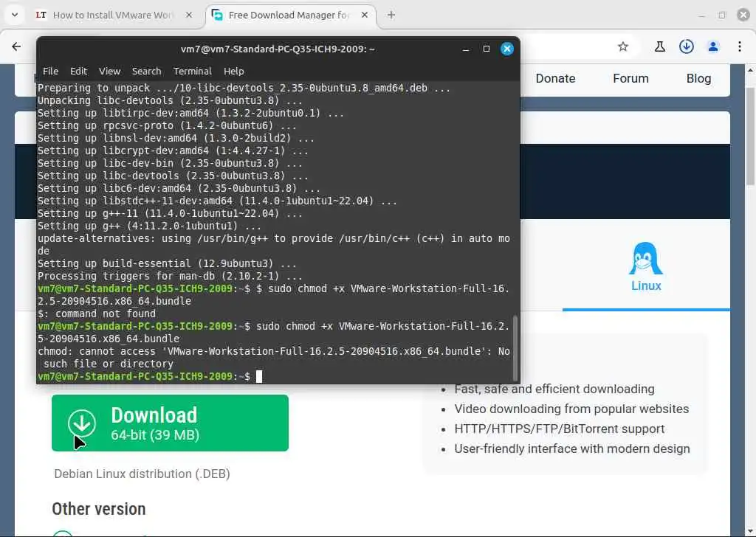Close the browser window

point(743,15)
